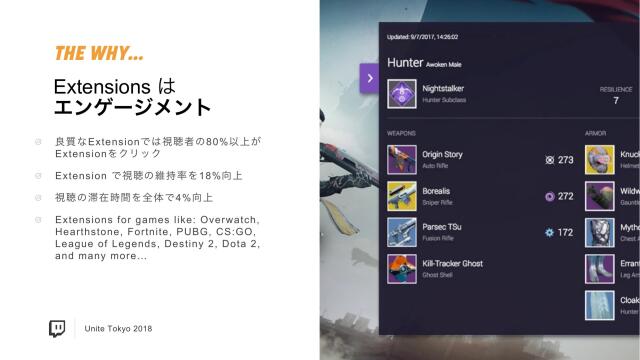Click the 'Awoken Male' character label
The image size is (640, 360).
click(x=444, y=64)
